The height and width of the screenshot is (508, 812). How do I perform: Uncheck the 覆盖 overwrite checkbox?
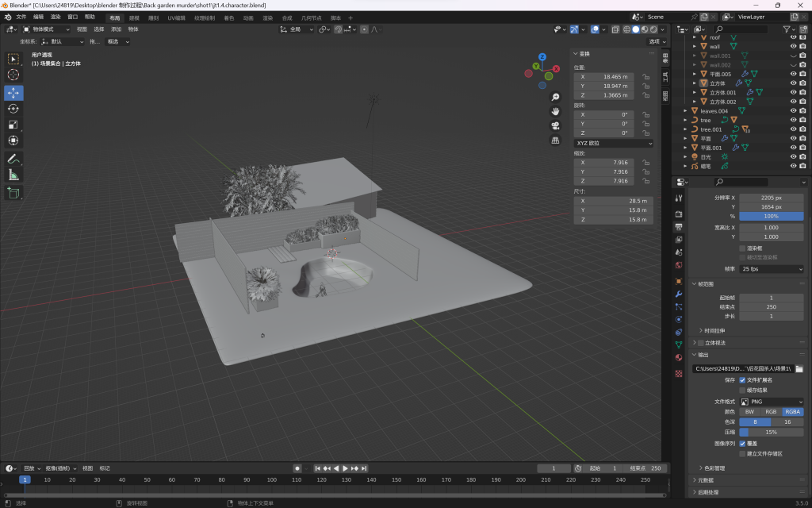pyautogui.click(x=743, y=443)
